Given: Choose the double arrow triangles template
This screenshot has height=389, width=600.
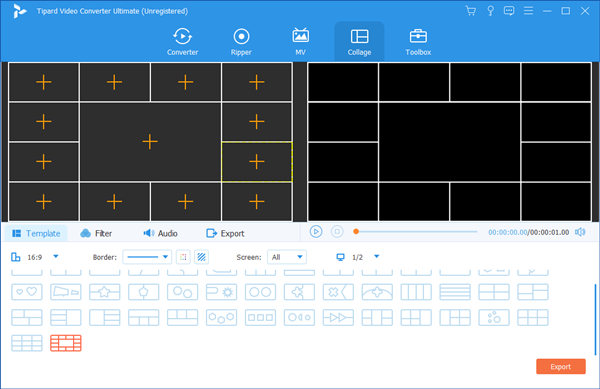Looking at the screenshot, I should click(x=338, y=317).
